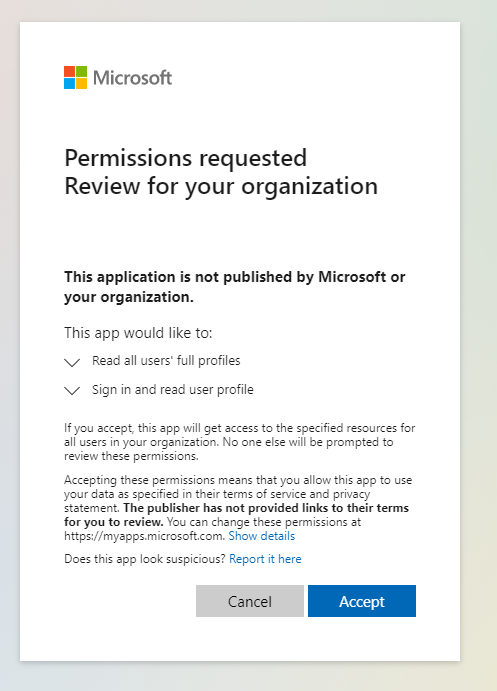Open the "Report it here" link
Screen dimensions: 497x691
[x=265, y=559]
